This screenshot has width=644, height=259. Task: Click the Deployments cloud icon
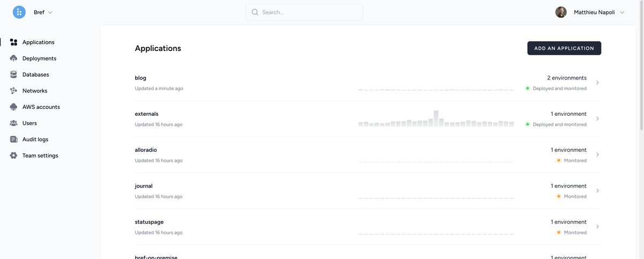[x=14, y=58]
